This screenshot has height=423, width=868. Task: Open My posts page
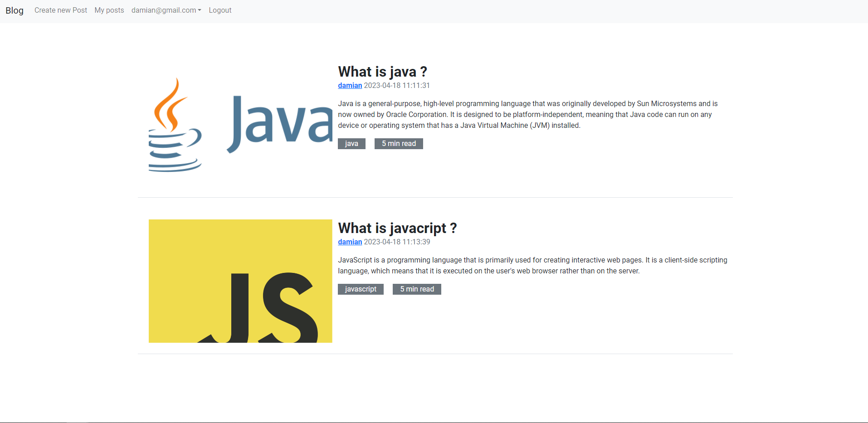(x=109, y=10)
